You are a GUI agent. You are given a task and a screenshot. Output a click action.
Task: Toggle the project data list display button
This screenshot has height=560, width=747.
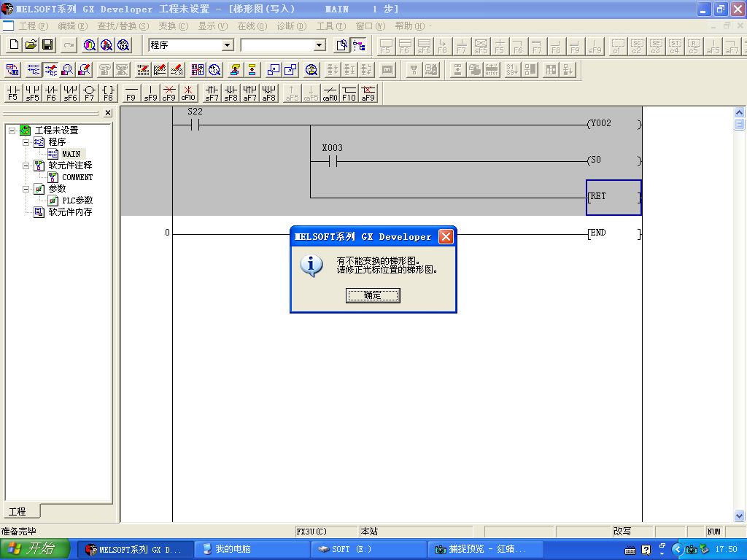point(359,45)
